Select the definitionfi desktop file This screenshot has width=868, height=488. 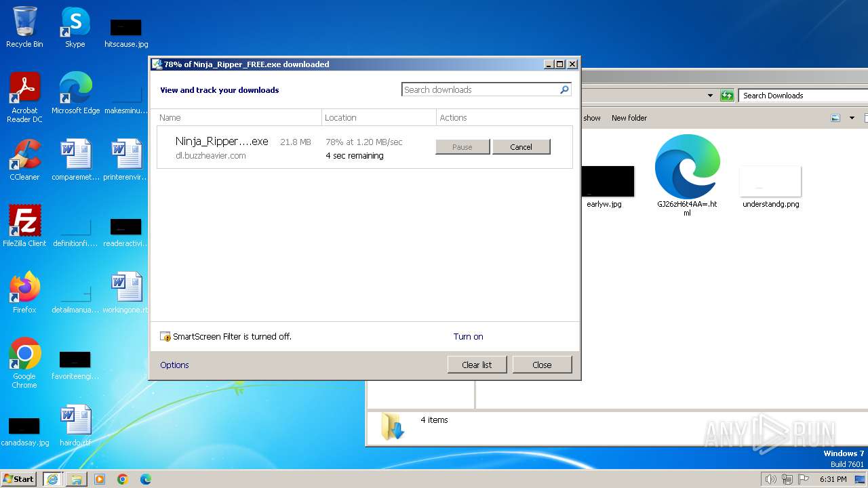click(x=75, y=232)
